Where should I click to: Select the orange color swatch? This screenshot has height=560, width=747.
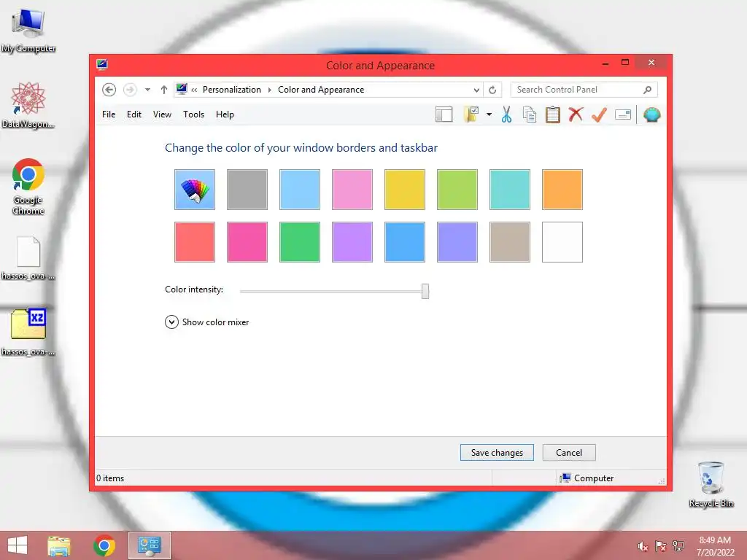point(562,190)
